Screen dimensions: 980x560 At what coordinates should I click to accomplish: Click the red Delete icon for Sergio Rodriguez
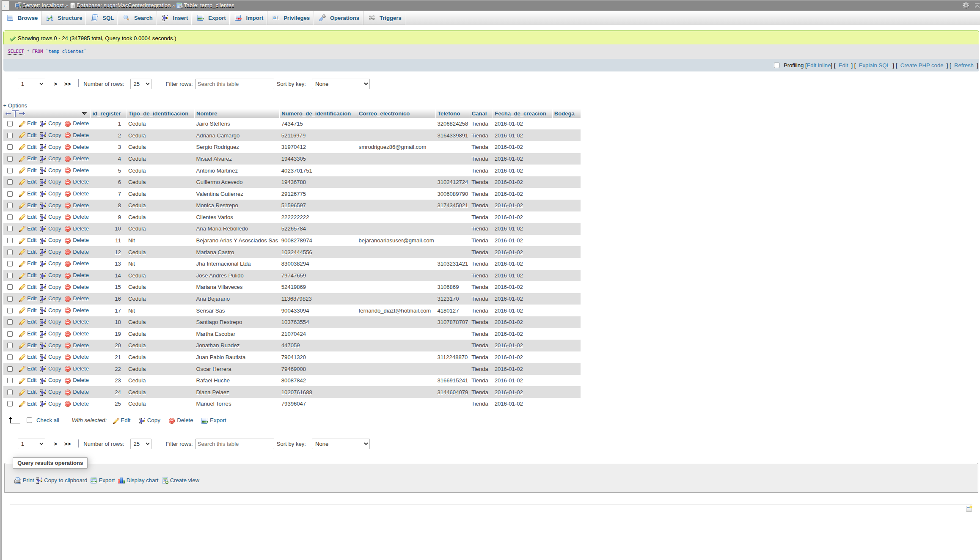pyautogui.click(x=68, y=147)
